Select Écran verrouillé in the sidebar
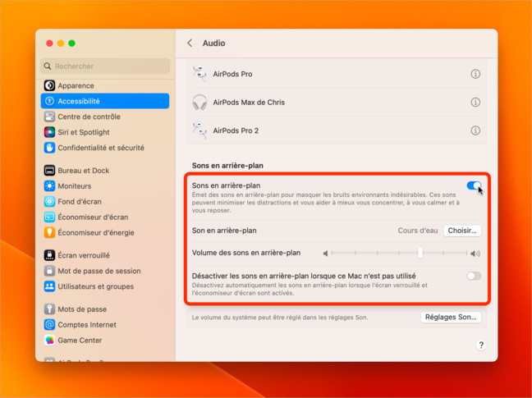This screenshot has width=532, height=398. point(105,255)
